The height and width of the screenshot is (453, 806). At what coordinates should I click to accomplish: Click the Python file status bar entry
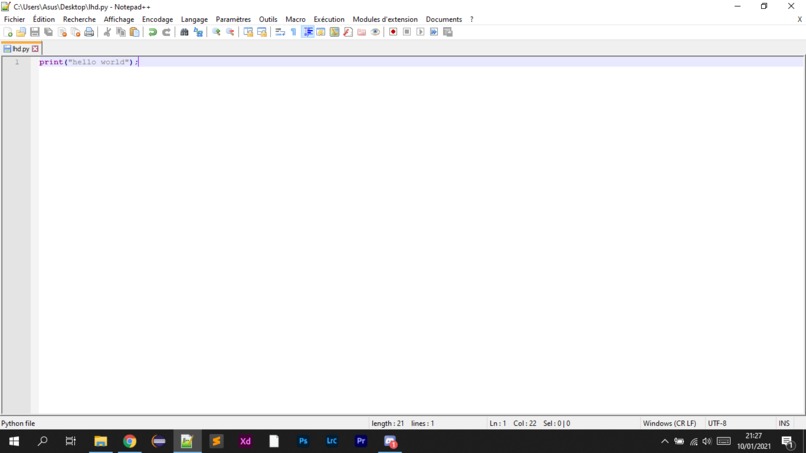pos(18,423)
